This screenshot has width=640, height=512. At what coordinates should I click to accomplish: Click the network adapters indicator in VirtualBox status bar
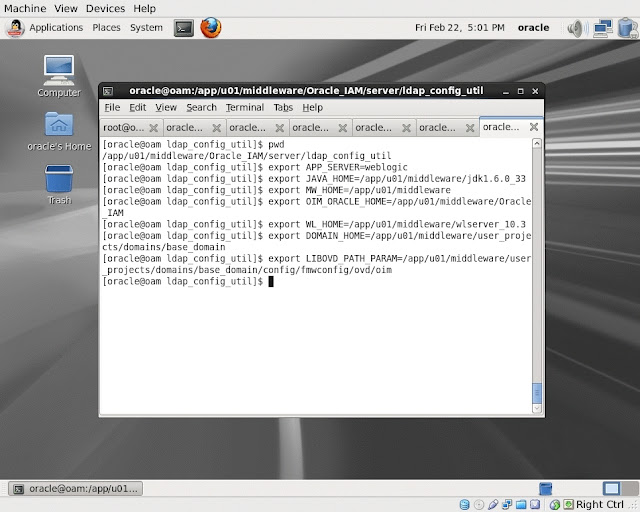(x=507, y=505)
